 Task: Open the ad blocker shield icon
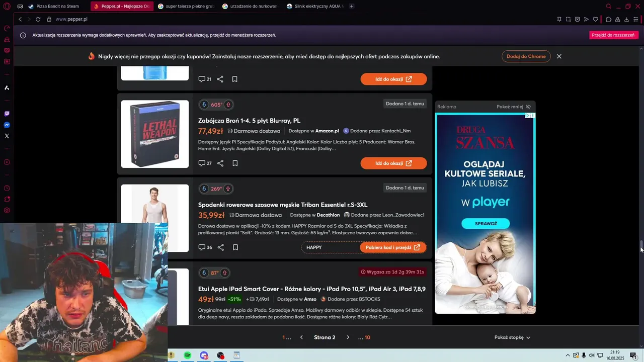point(577,19)
